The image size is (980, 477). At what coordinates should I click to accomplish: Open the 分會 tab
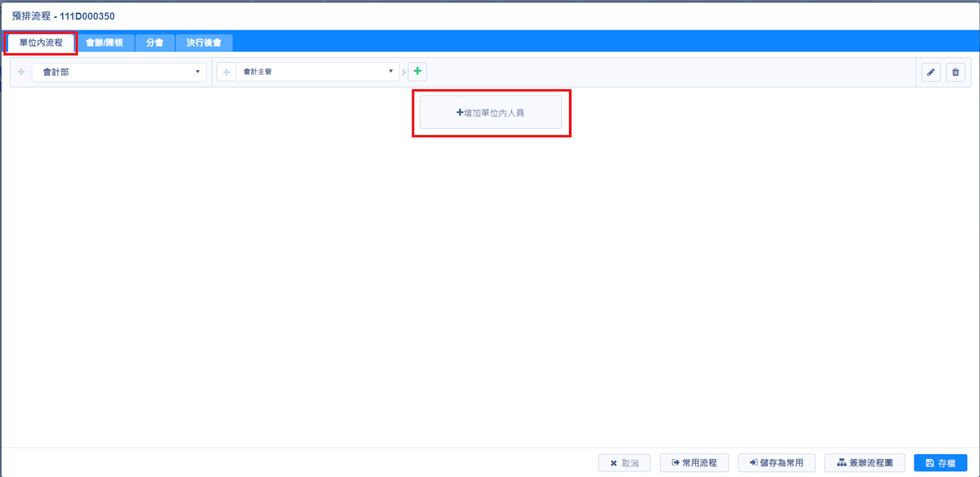155,43
